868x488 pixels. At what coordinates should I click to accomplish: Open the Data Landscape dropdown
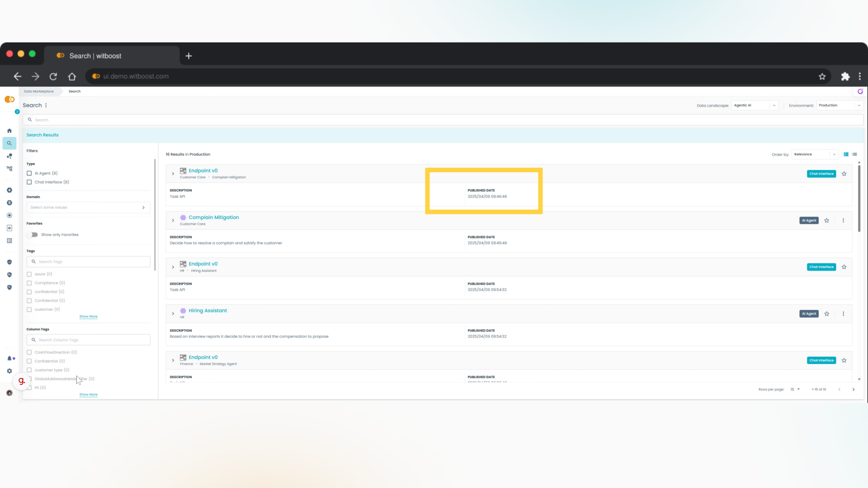755,105
